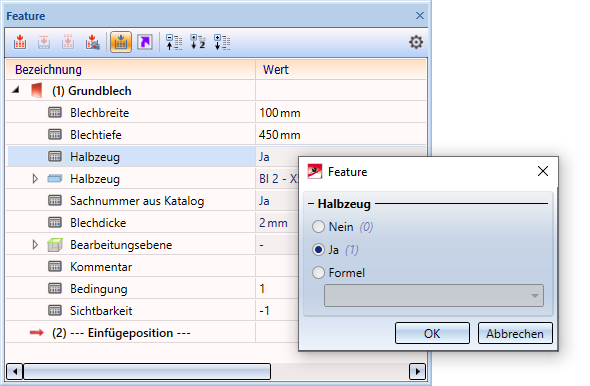Screen dimensions: 590x386
Task: Click the highlighted orange feature toolbar icon
Action: [120, 42]
